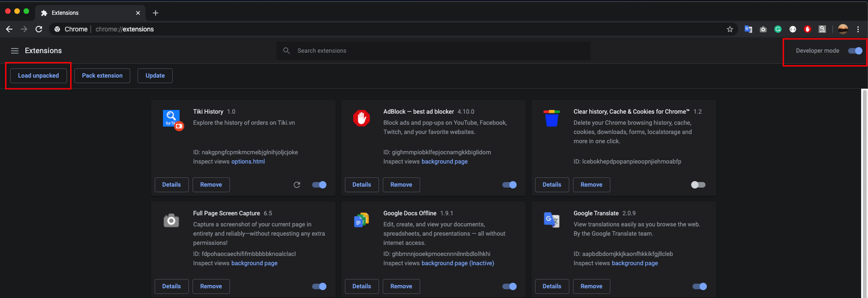
Task: Click the site info Chrome icon
Action: tap(57, 29)
